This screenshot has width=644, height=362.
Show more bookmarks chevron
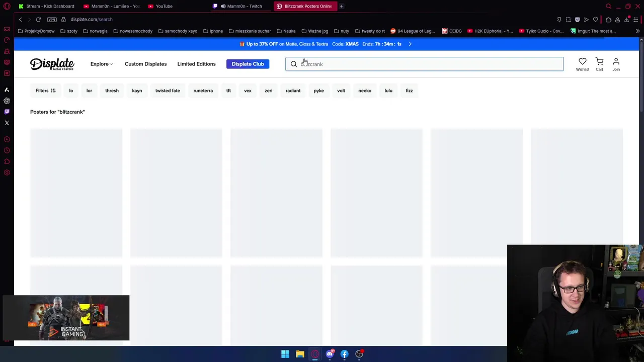pos(637,31)
